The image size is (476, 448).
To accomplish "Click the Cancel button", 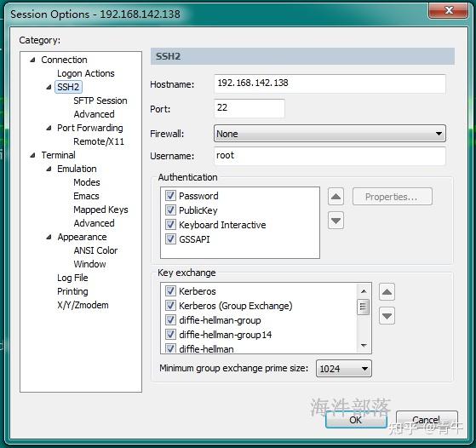I will click(x=427, y=420).
